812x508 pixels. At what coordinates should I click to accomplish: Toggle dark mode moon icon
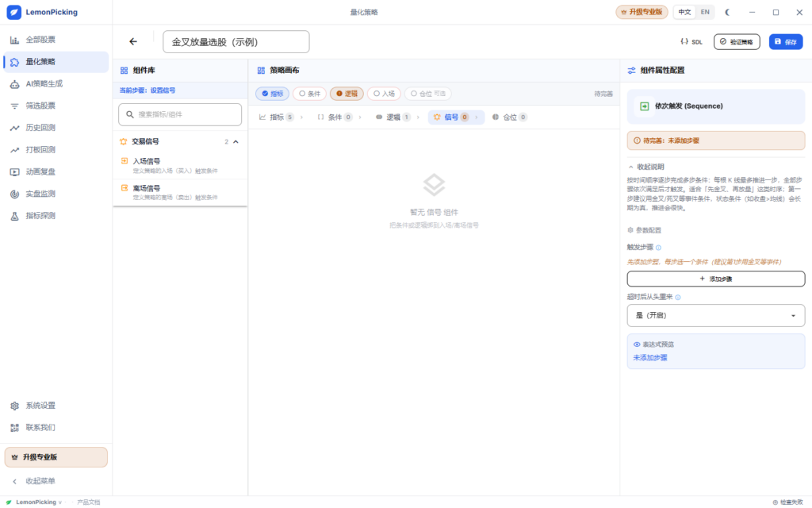[x=728, y=12]
